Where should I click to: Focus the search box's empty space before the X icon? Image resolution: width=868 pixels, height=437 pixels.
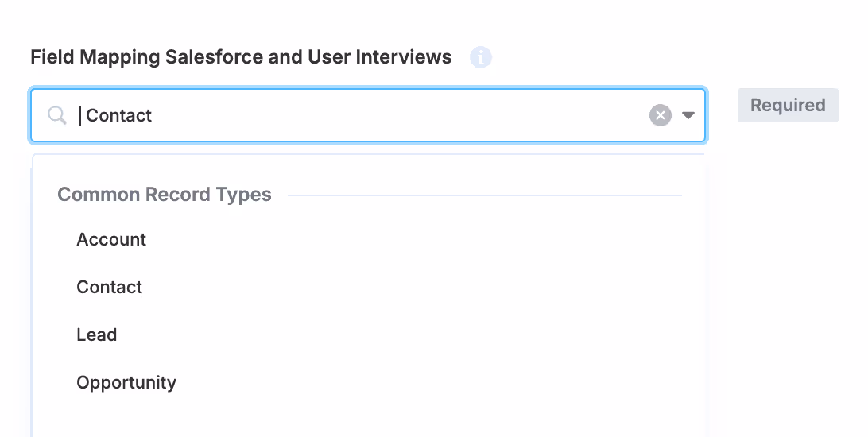tap(397, 116)
